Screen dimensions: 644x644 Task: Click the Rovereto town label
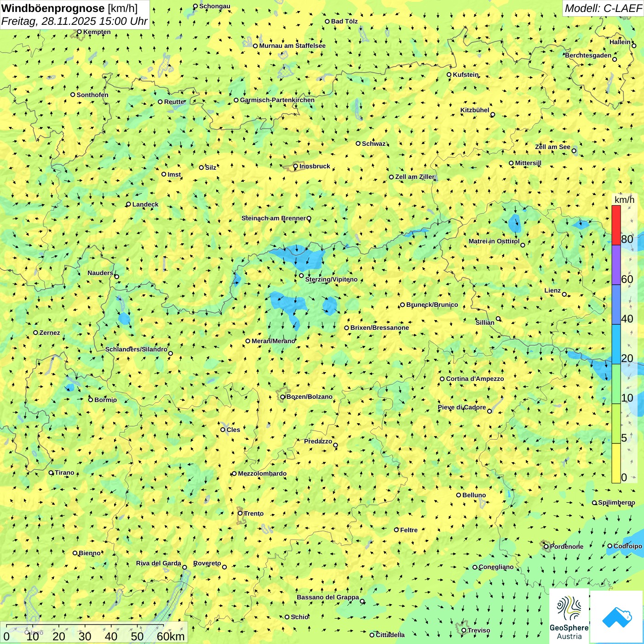point(207,563)
